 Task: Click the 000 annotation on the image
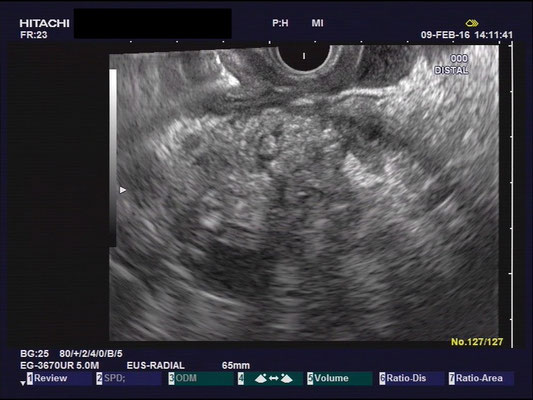pos(459,58)
